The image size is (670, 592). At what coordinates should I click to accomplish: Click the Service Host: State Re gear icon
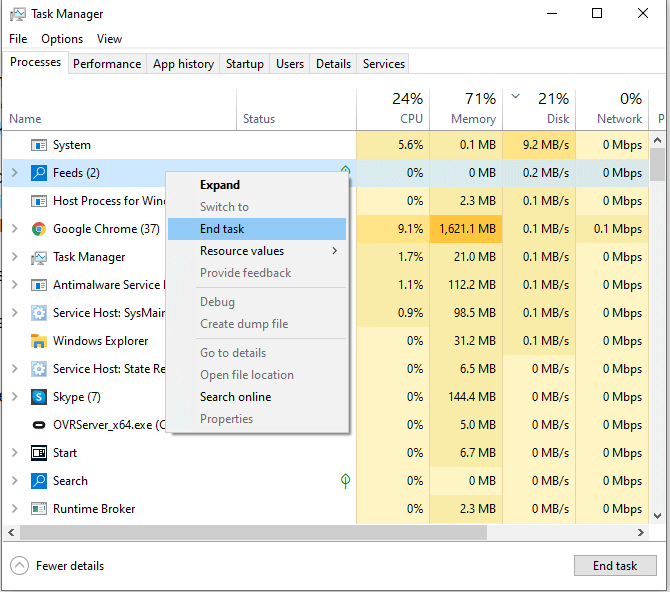coord(39,369)
